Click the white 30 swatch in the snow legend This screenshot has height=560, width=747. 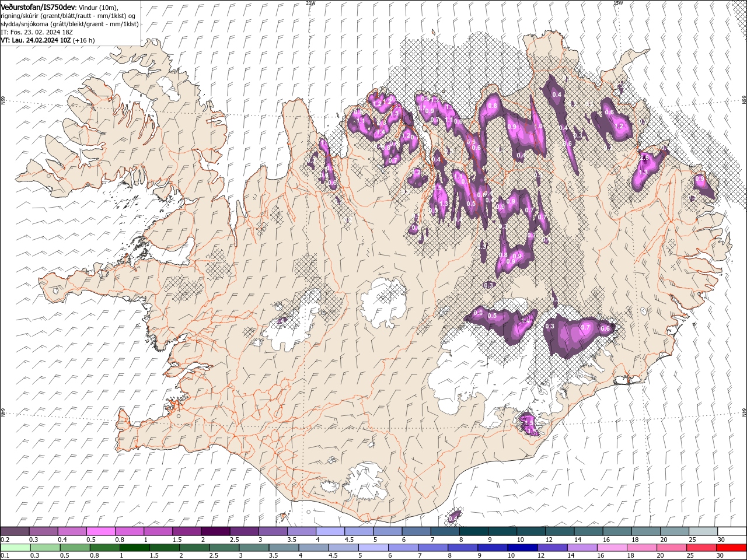click(732, 531)
